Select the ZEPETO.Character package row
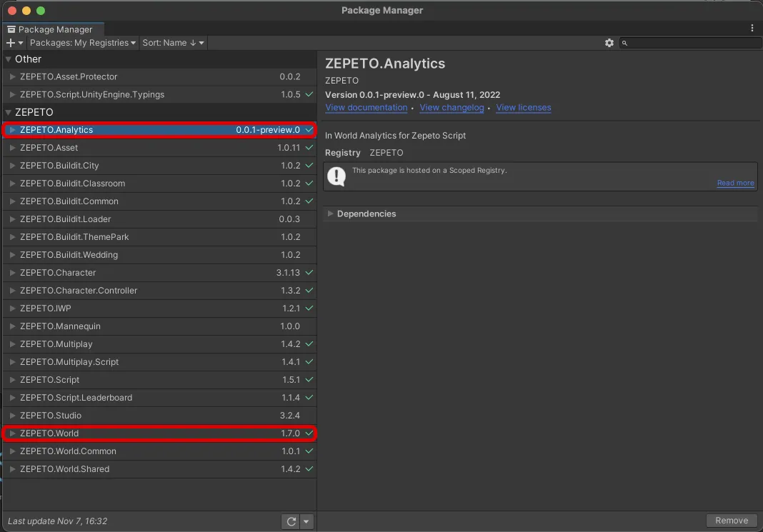763x532 pixels. coord(159,273)
